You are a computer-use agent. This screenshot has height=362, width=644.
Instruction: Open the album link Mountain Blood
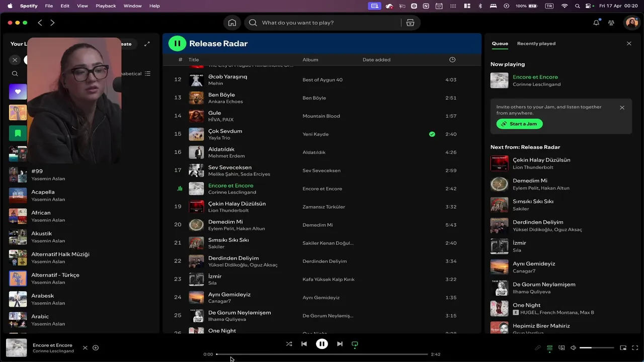point(321,116)
